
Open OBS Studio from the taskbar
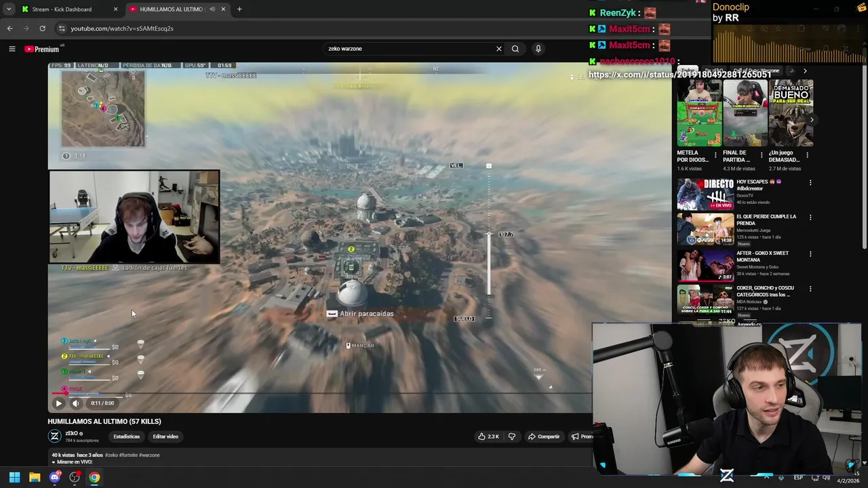tap(75, 477)
